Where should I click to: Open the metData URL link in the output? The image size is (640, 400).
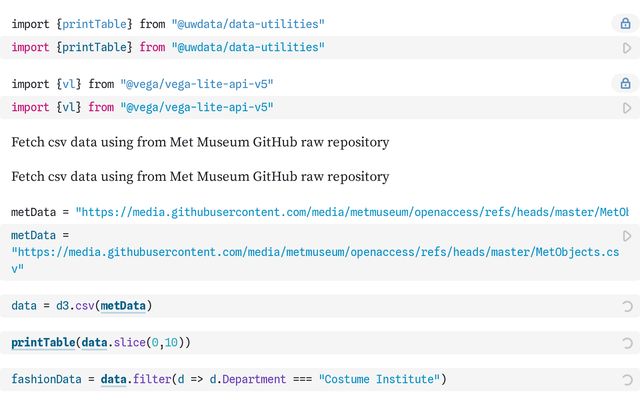(x=352, y=212)
